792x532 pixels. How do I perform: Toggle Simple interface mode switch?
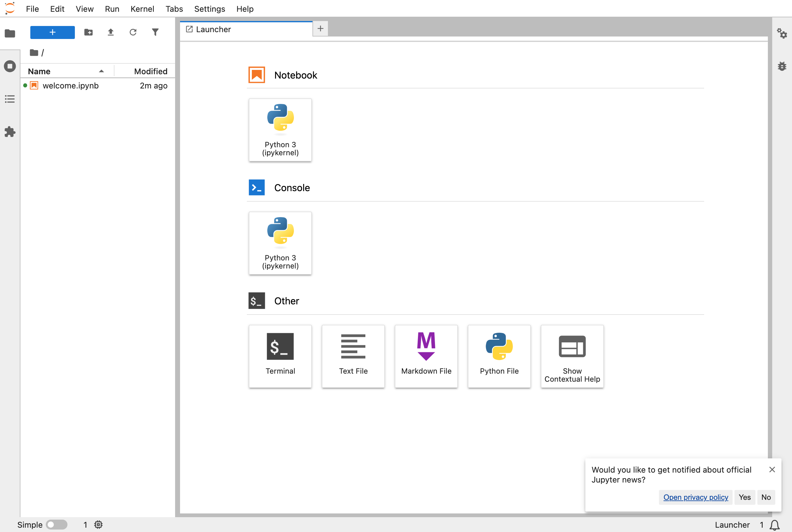[x=57, y=525]
